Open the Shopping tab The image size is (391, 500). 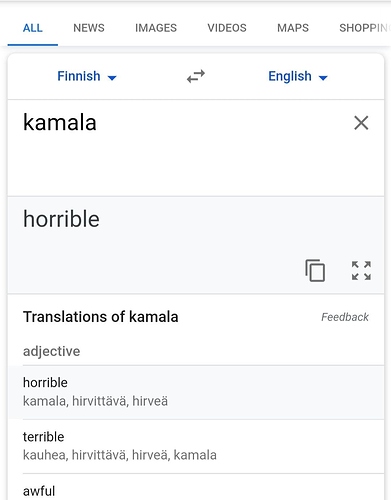pos(364,28)
